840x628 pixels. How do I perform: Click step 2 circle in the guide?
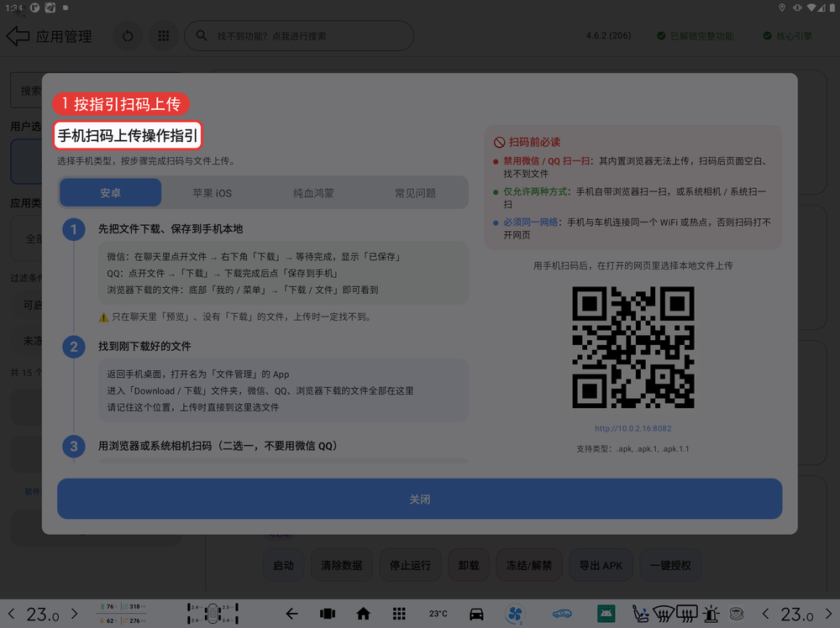pos(74,347)
